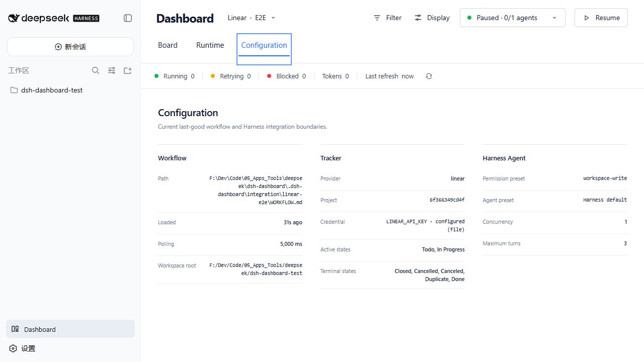Image resolution: width=644 pixels, height=362 pixels.
Task: Click the Running 0 status indicator
Action: (x=174, y=76)
